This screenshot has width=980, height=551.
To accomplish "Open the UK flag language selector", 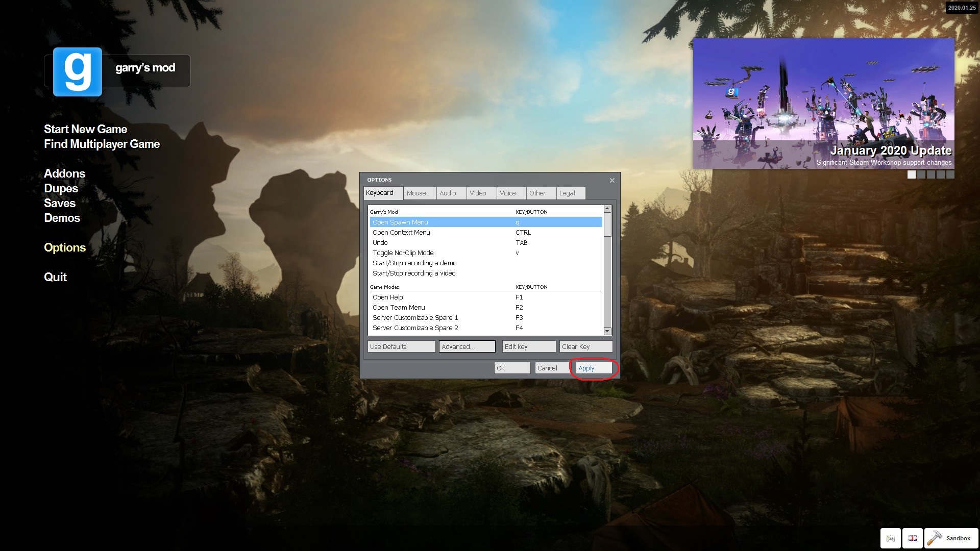I will coord(913,538).
